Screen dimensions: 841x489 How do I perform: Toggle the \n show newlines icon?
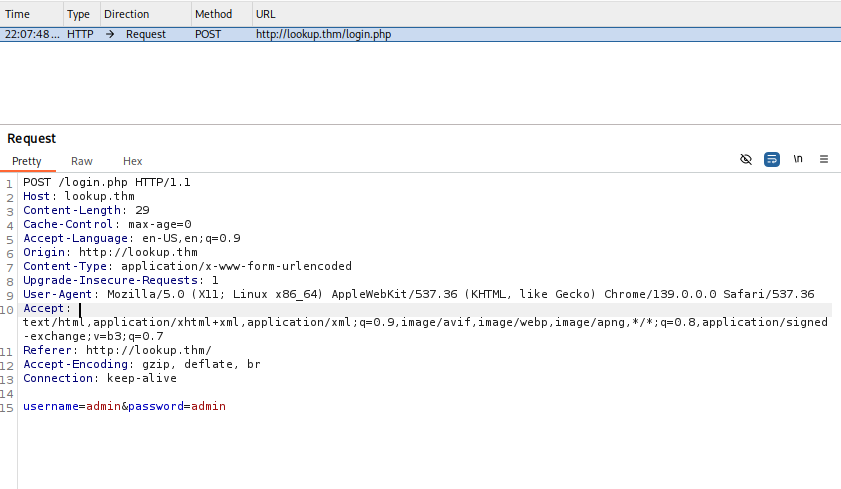click(798, 159)
